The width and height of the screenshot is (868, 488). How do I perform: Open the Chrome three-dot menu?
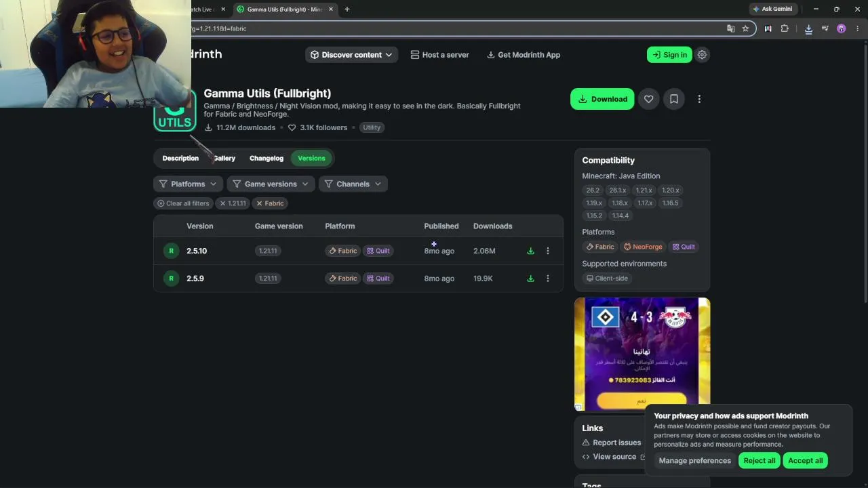pyautogui.click(x=858, y=28)
